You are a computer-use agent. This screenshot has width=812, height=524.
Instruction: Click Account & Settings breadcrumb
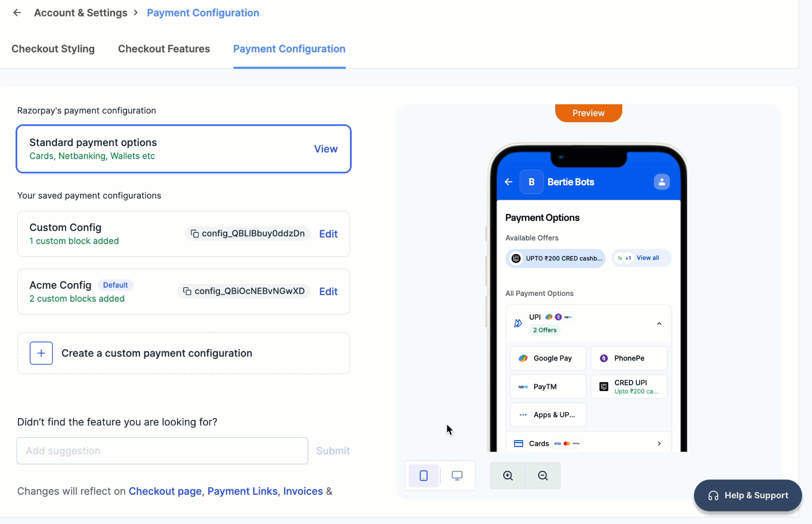coord(81,13)
